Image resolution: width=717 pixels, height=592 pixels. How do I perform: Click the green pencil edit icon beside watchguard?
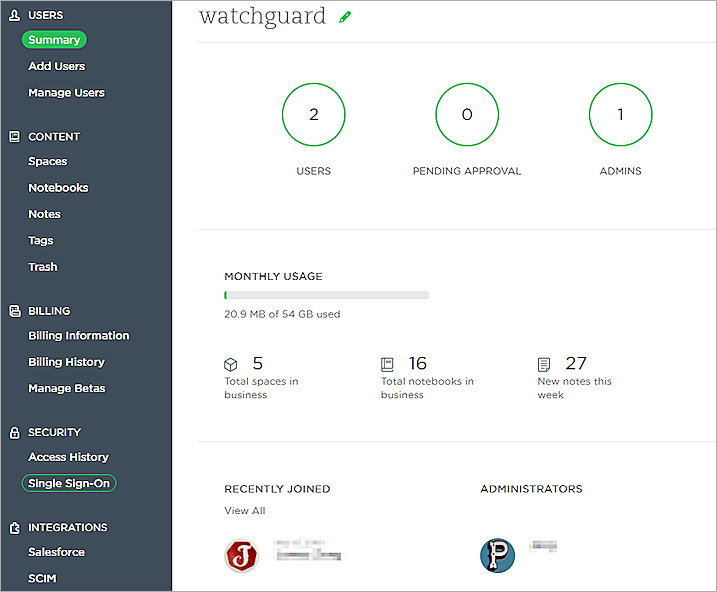click(x=345, y=17)
